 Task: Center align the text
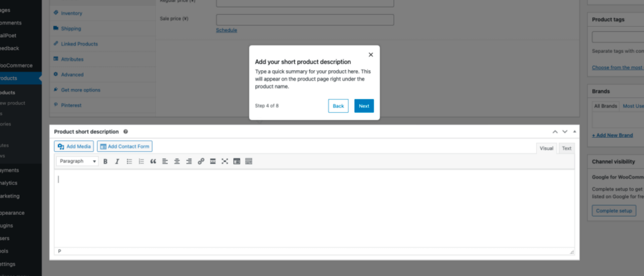click(177, 161)
